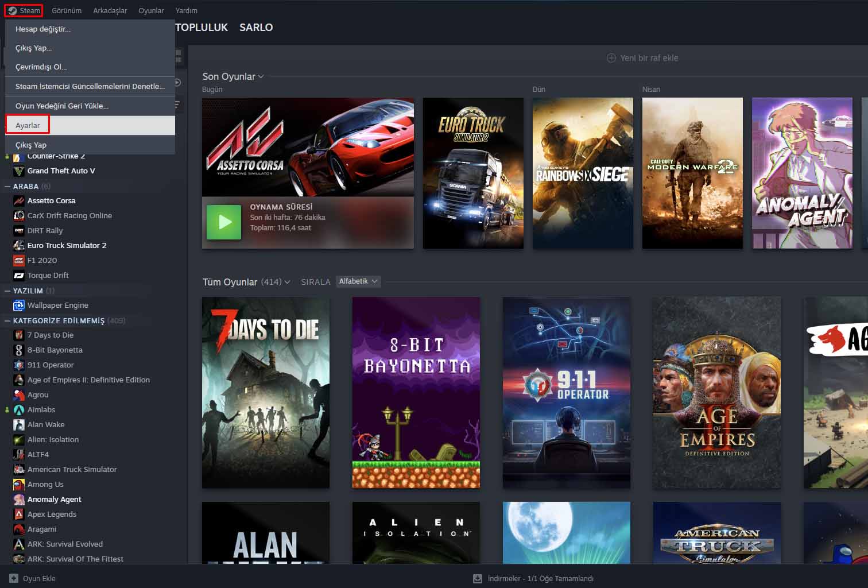Click the Assetto Corsa sidebar icon
This screenshot has height=588, width=868.
pyautogui.click(x=18, y=200)
